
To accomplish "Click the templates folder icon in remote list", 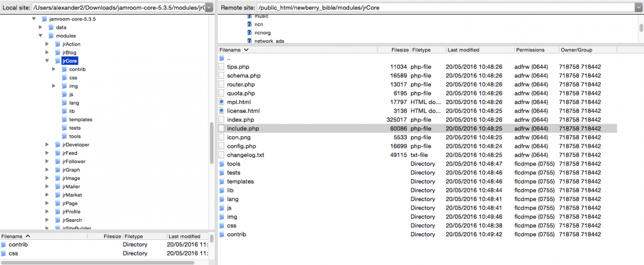I will [222, 182].
